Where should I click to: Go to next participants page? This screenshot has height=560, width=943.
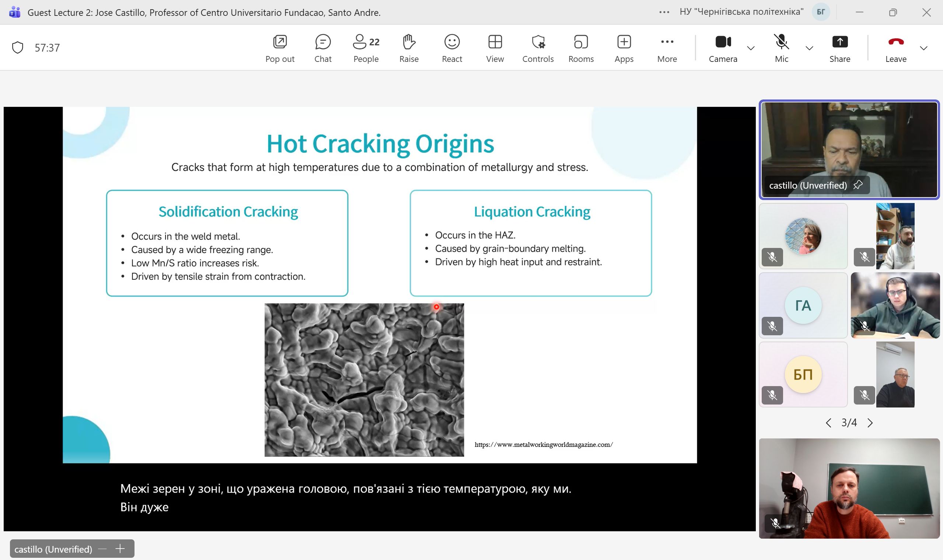click(x=870, y=423)
